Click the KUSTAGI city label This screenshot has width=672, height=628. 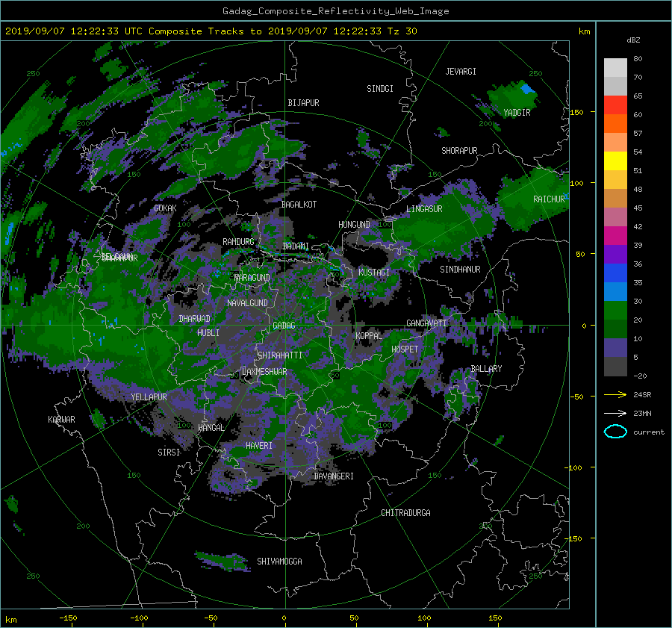[374, 273]
